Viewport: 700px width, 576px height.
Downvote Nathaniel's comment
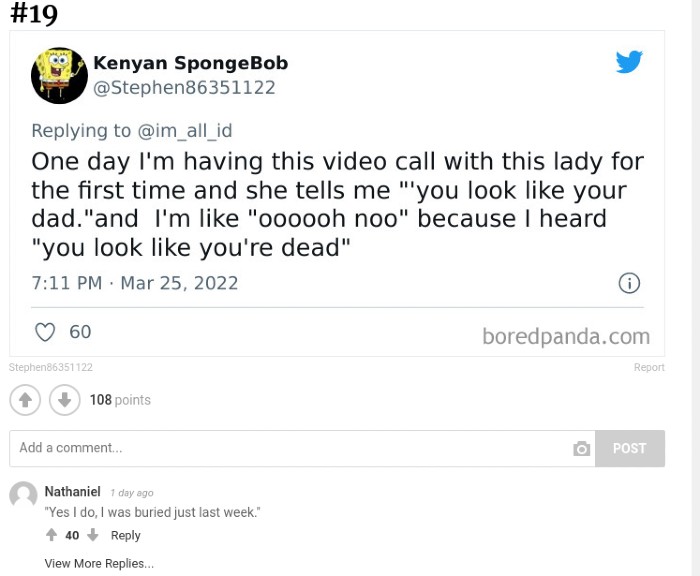(x=93, y=535)
